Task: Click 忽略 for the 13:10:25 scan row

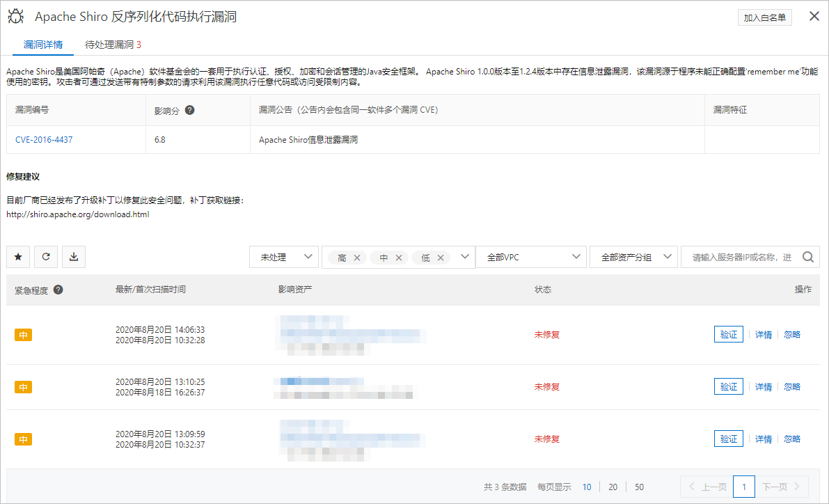Action: [792, 386]
